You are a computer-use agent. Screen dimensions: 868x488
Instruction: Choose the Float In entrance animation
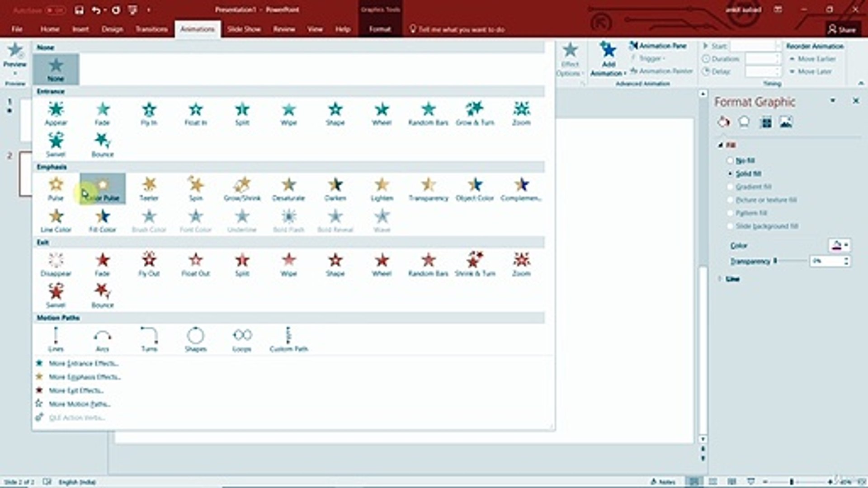point(195,113)
